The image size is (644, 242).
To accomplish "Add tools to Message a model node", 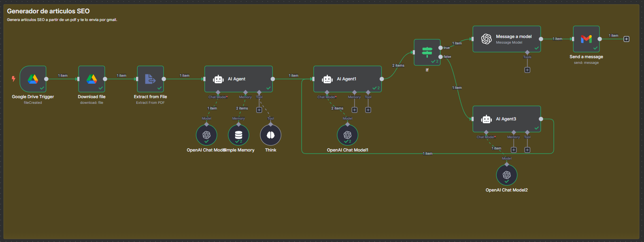I will pyautogui.click(x=527, y=70).
